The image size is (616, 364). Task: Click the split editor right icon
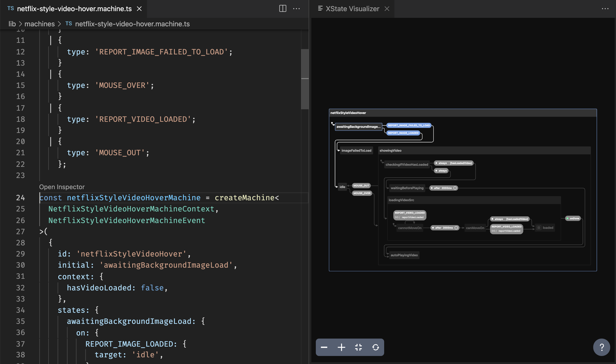(x=283, y=8)
